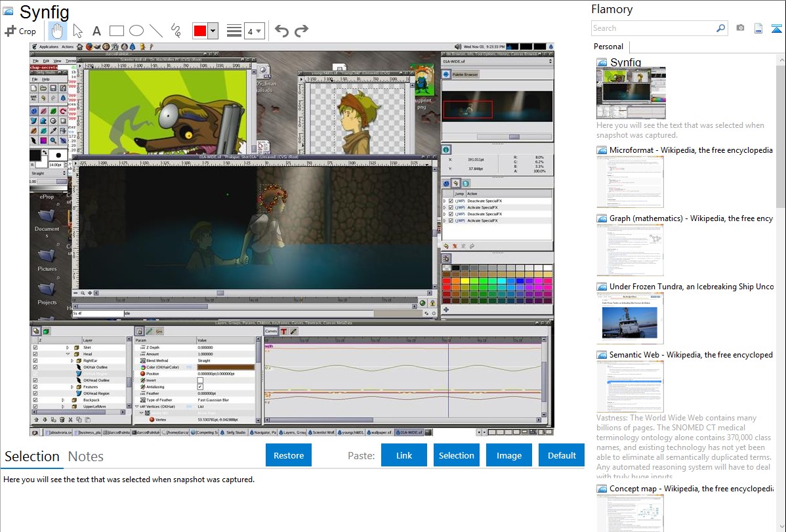
Task: Select the arrow pointer tool
Action: point(77,31)
